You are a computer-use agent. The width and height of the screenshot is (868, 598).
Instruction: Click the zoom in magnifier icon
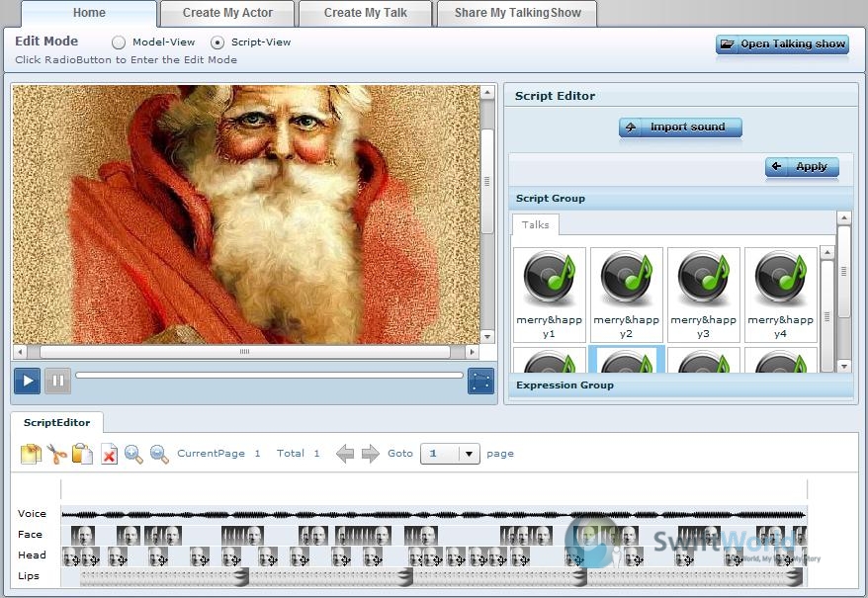click(x=133, y=454)
